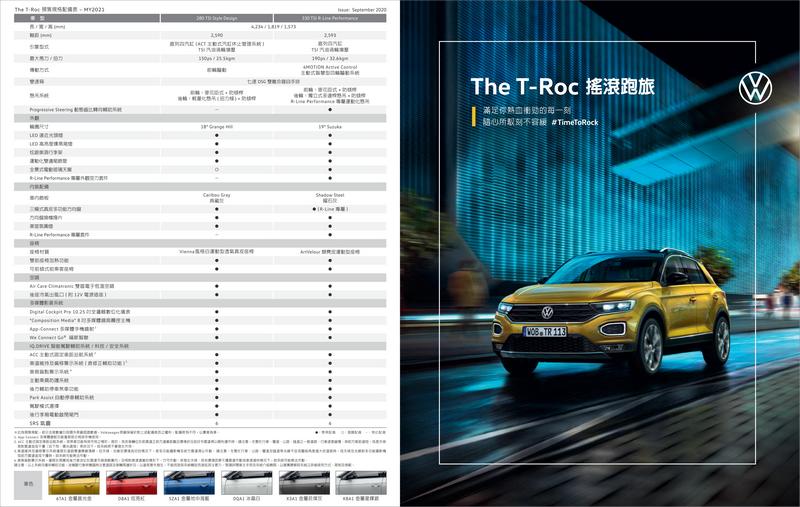Click the ACC row label

63,354
